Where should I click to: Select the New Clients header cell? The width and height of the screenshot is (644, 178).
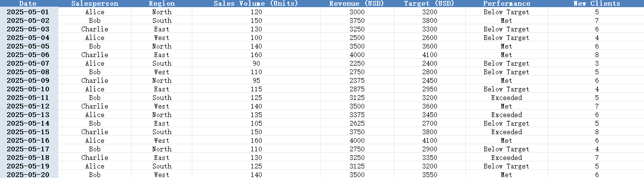pyautogui.click(x=596, y=3)
